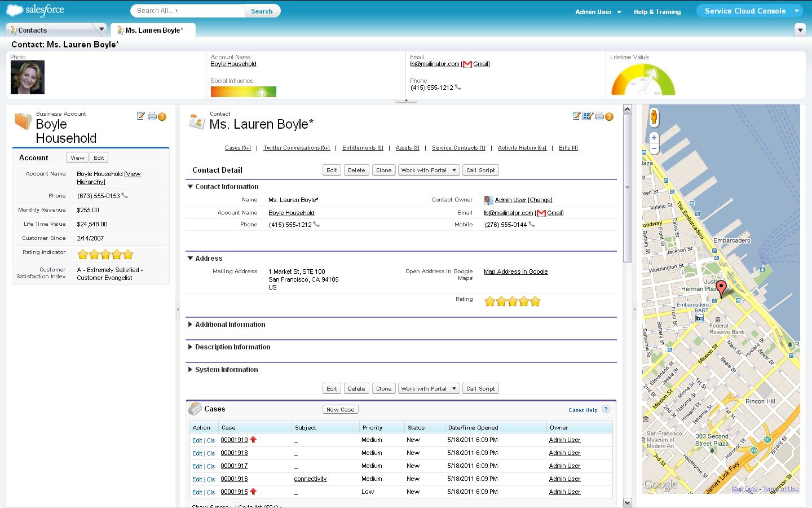The height and width of the screenshot is (508, 812).
Task: Zoom in on the map with plus button
Action: tap(654, 138)
